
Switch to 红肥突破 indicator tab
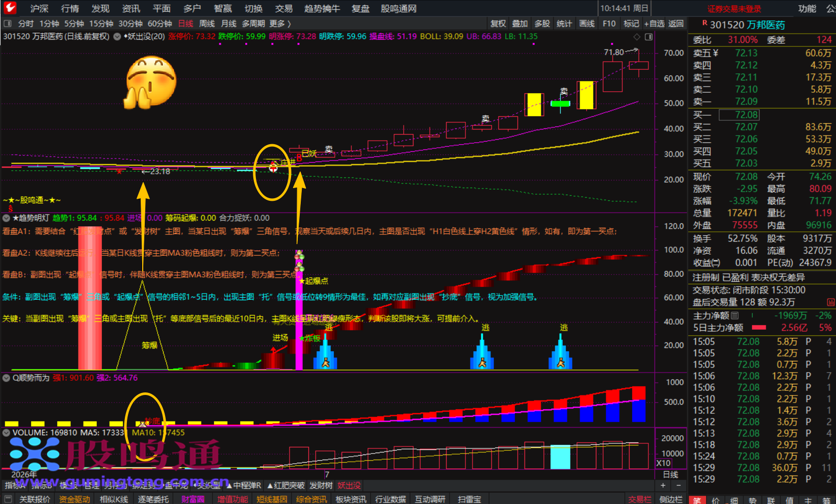285,486
